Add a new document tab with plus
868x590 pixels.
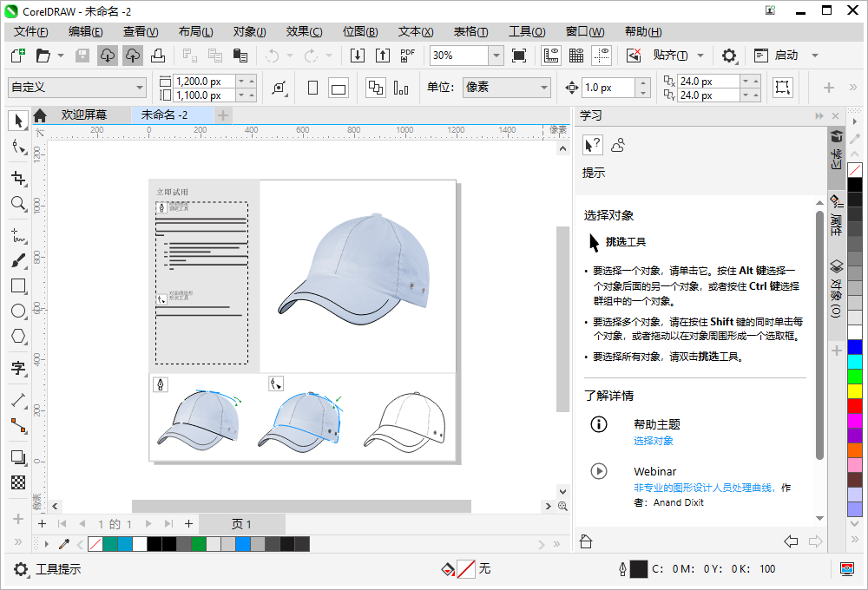222,115
